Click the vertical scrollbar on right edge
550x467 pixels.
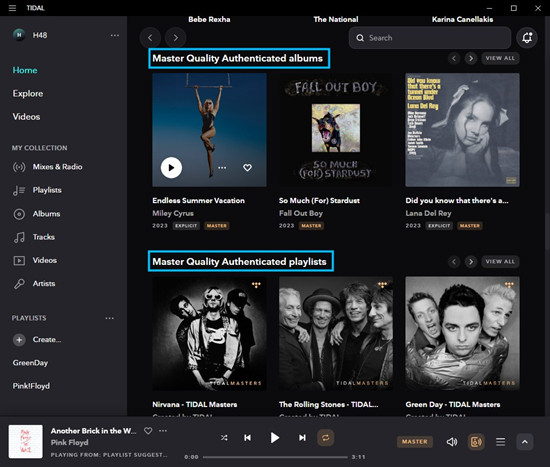tap(548, 231)
